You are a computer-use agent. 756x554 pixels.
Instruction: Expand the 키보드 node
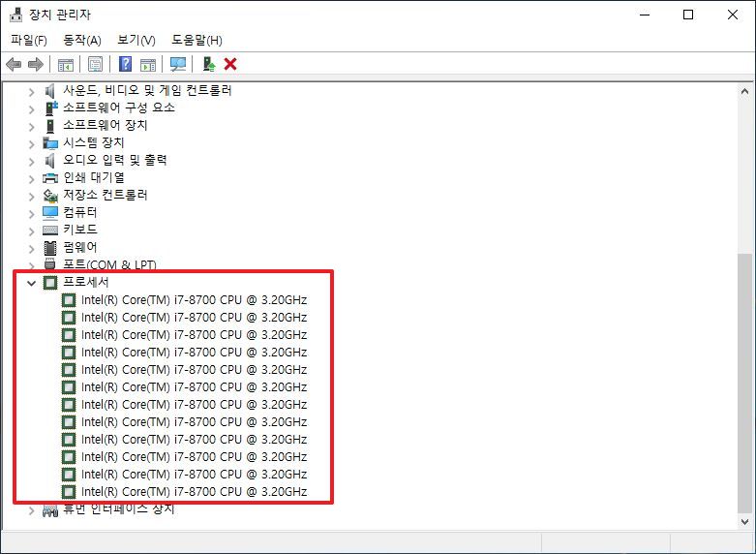pyautogui.click(x=31, y=231)
